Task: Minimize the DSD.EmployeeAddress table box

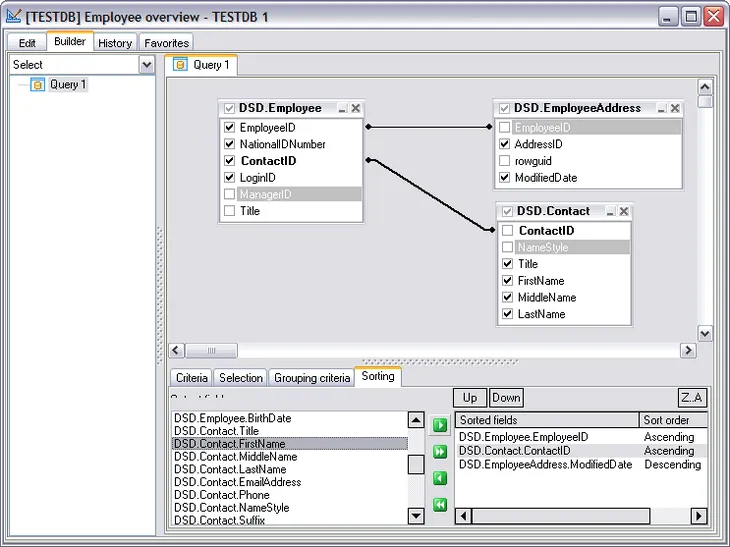Action: [662, 108]
